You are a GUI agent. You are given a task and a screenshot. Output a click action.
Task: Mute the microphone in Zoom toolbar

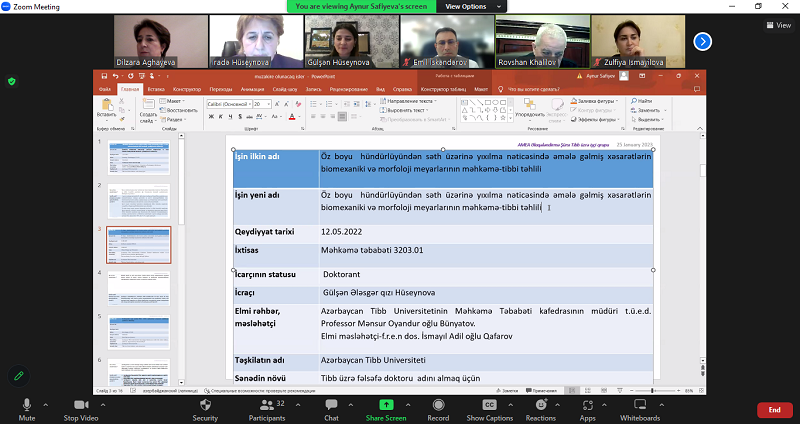[x=27, y=405]
